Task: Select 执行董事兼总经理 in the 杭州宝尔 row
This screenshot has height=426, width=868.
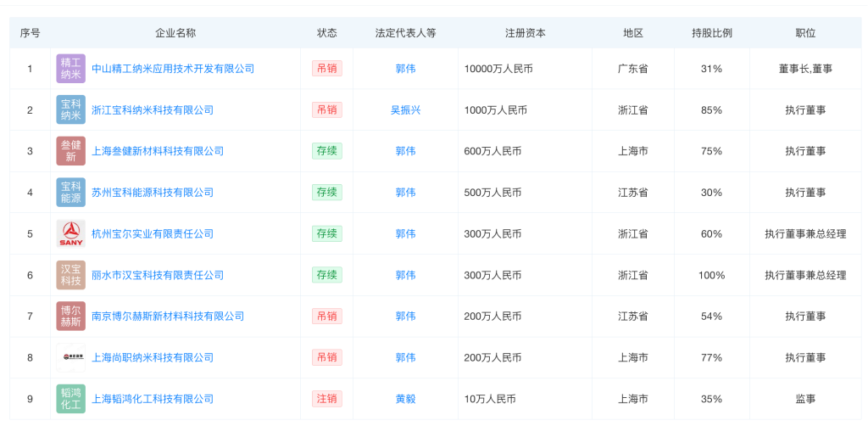Action: pos(805,233)
